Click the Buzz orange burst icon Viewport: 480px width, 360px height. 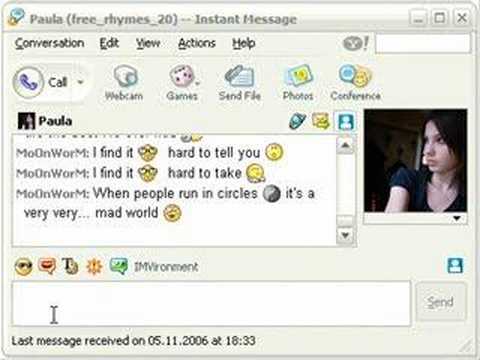click(94, 266)
